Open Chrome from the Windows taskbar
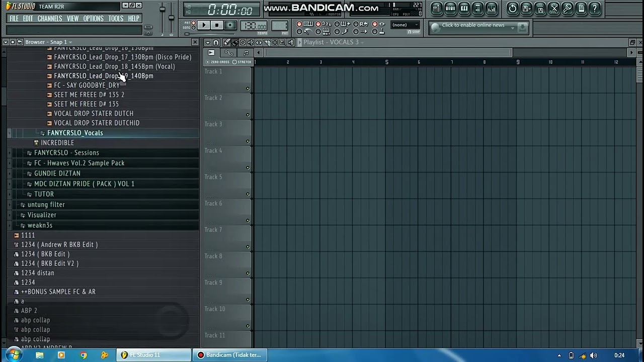The height and width of the screenshot is (362, 644). point(83,355)
